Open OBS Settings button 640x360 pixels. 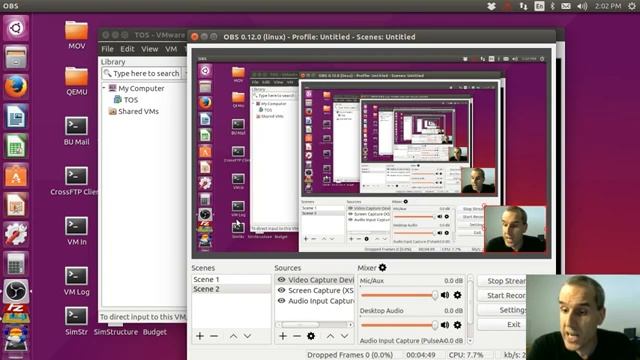tap(502, 310)
